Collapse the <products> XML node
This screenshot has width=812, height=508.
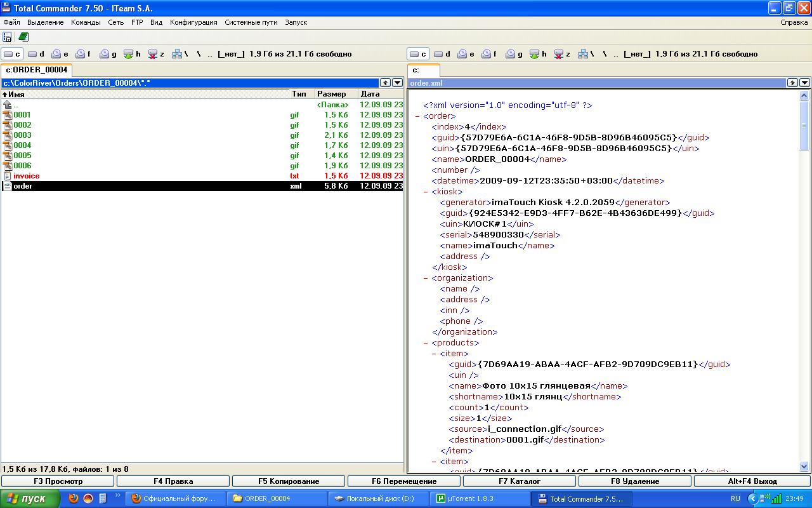click(x=426, y=343)
